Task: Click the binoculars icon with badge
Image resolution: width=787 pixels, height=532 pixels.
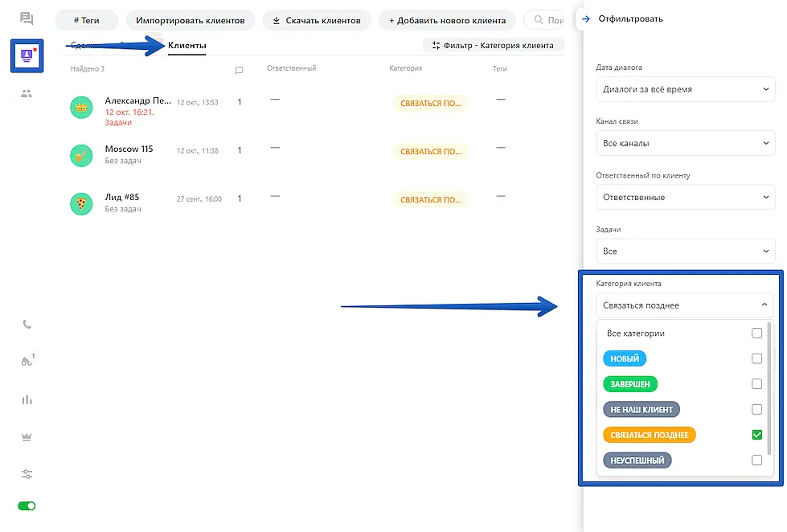Action: [27, 362]
